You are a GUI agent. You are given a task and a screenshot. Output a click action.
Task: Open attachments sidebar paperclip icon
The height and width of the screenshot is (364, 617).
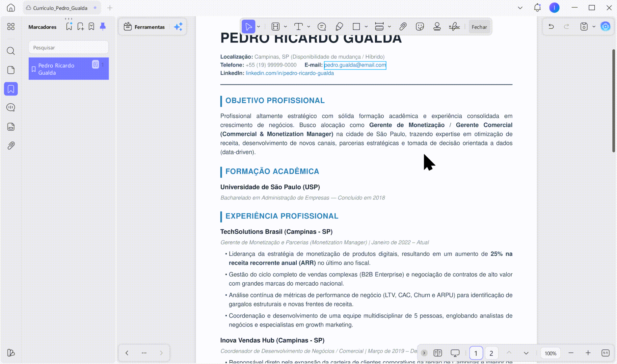(11, 145)
